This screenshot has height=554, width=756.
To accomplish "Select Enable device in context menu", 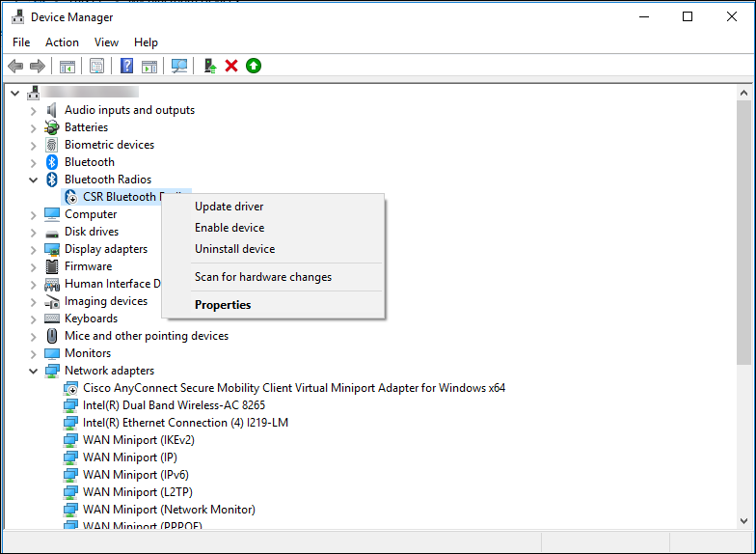I will point(229,228).
